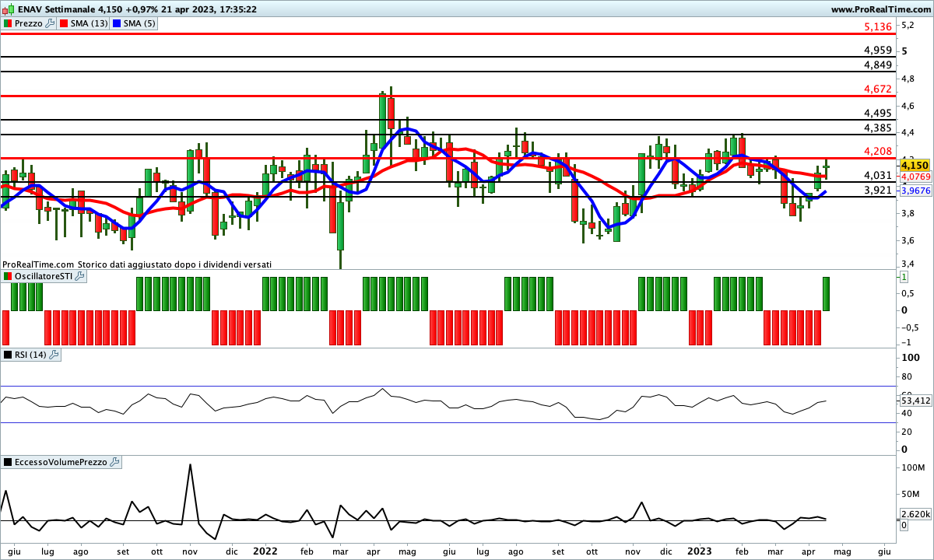The height and width of the screenshot is (560, 934).
Task: Select the OscillatoreSTI panel label
Action: tap(44, 276)
